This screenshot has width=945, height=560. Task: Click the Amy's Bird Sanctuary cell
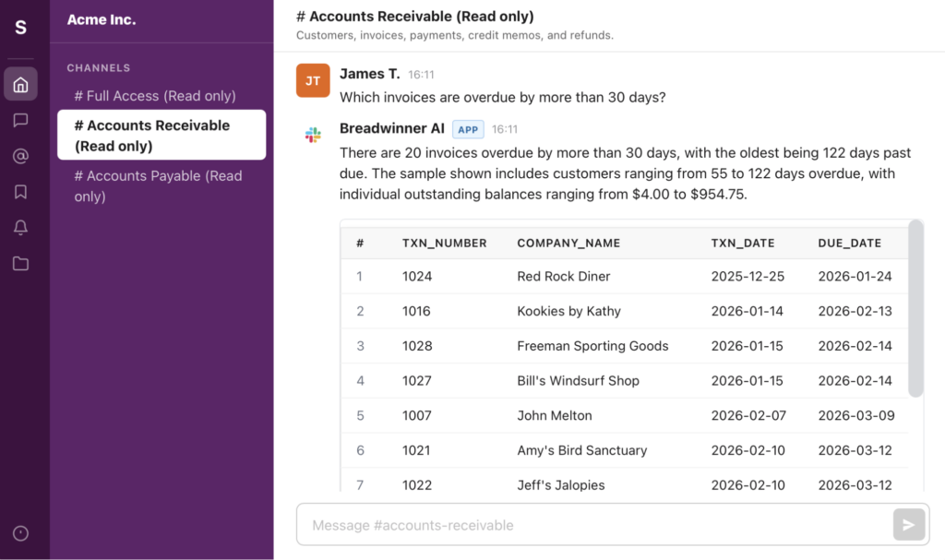tap(581, 450)
